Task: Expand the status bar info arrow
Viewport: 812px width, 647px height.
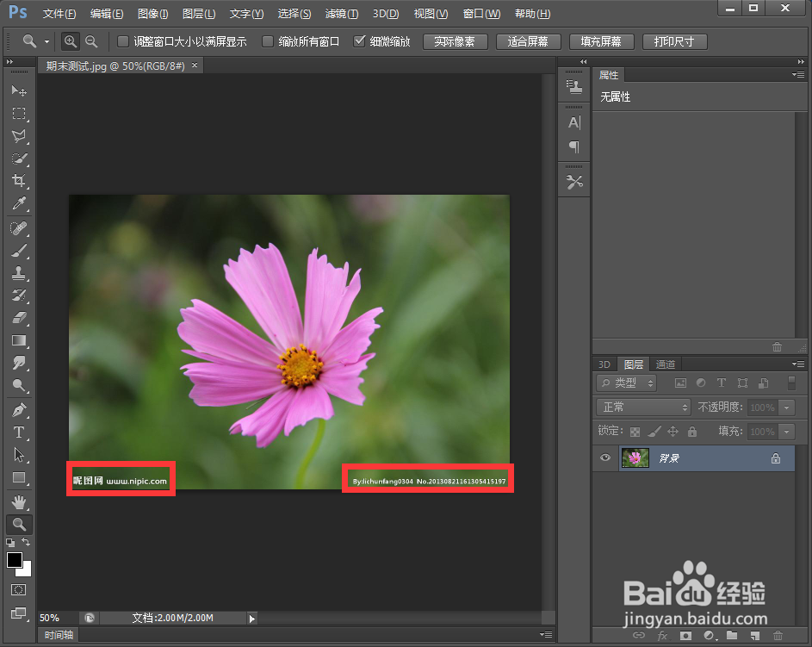Action: click(x=251, y=618)
